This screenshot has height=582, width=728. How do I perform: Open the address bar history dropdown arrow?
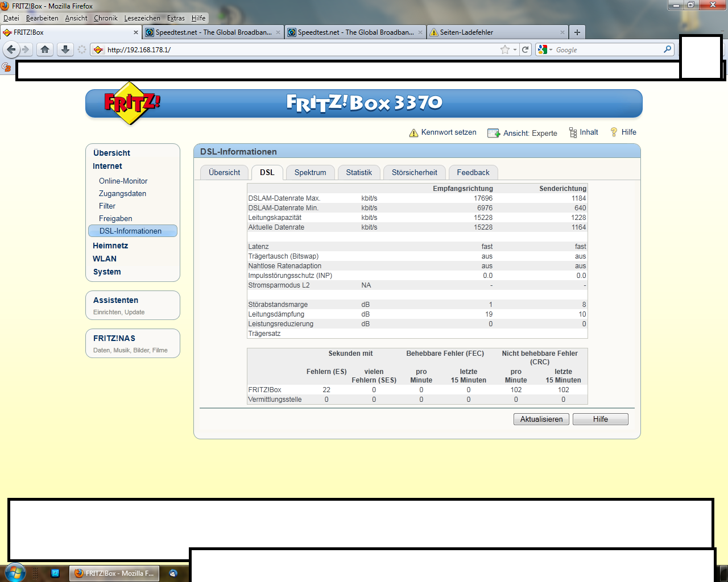(x=515, y=49)
